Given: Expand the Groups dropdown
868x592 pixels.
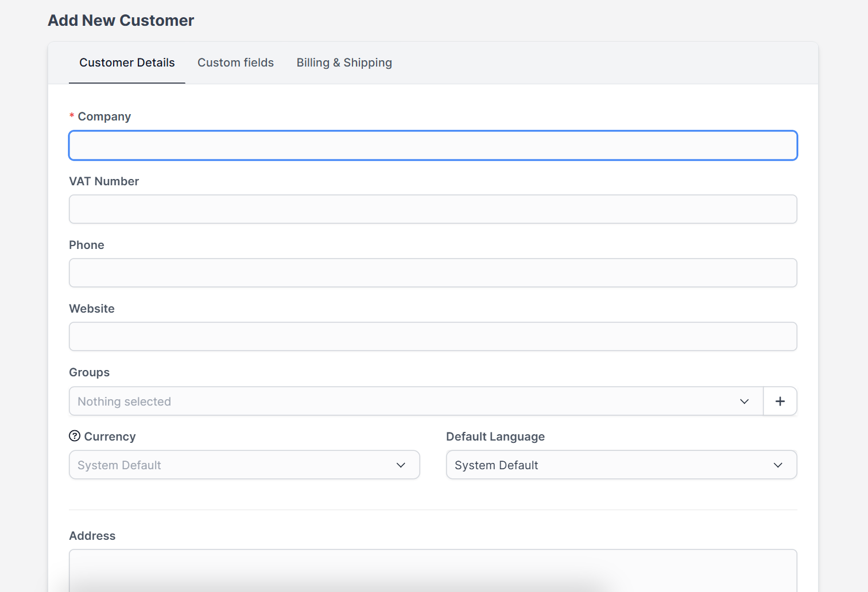Looking at the screenshot, I should (x=416, y=401).
